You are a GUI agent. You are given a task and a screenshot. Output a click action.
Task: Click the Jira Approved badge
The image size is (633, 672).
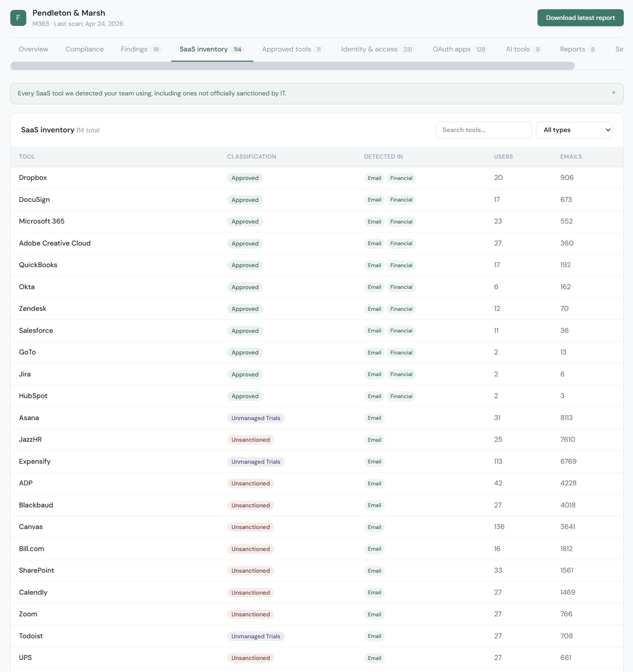245,374
